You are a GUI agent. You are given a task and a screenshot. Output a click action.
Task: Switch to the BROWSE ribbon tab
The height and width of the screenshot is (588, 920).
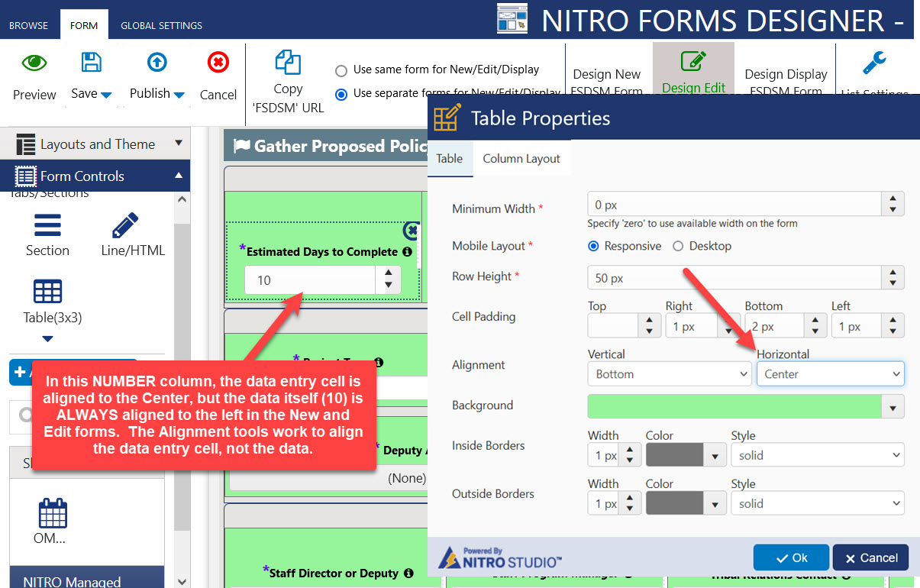(x=28, y=25)
